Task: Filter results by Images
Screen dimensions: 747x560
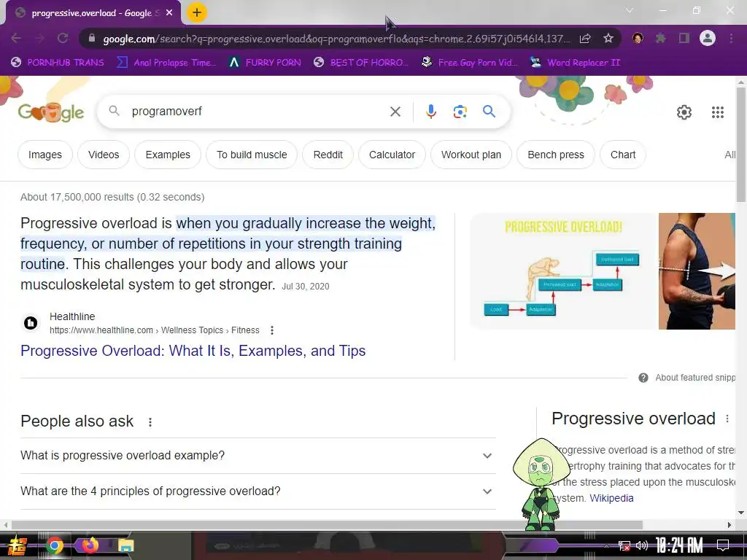Action: (44, 155)
